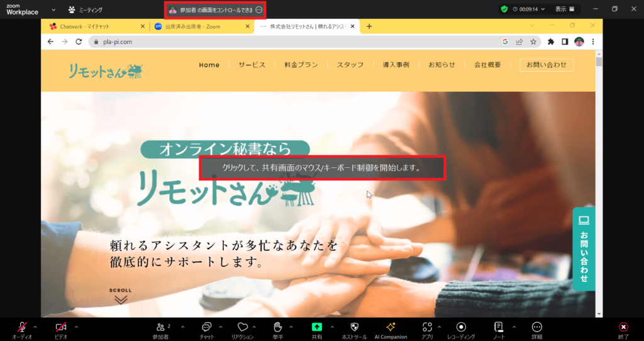Screen dimensions: 644x341
Task: Open the チャット chat panel icon
Action: pos(206,327)
